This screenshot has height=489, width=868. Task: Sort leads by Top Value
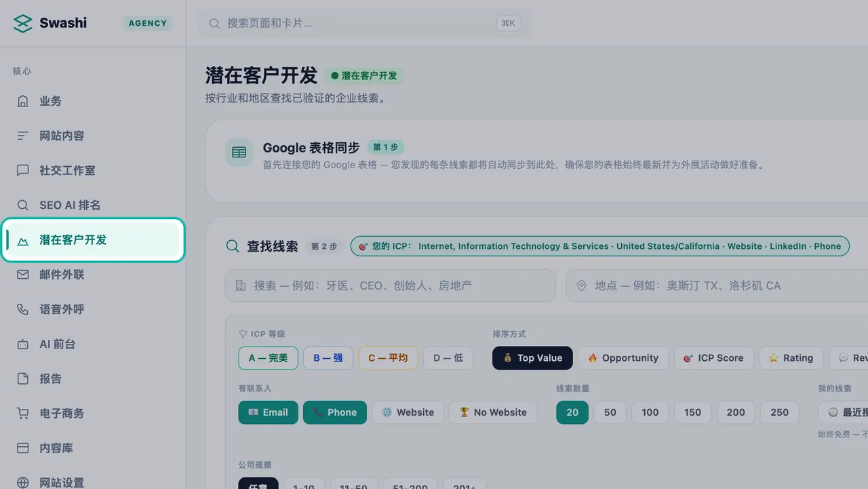tap(532, 358)
